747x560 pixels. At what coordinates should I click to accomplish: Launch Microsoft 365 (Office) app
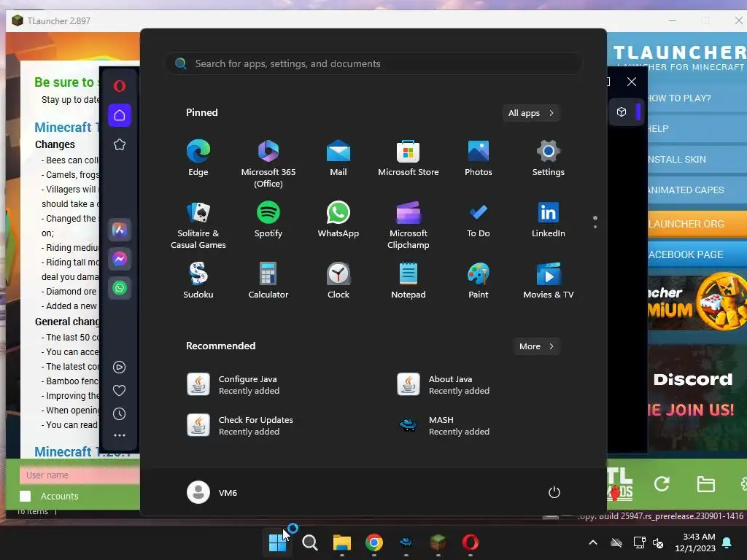point(268,164)
